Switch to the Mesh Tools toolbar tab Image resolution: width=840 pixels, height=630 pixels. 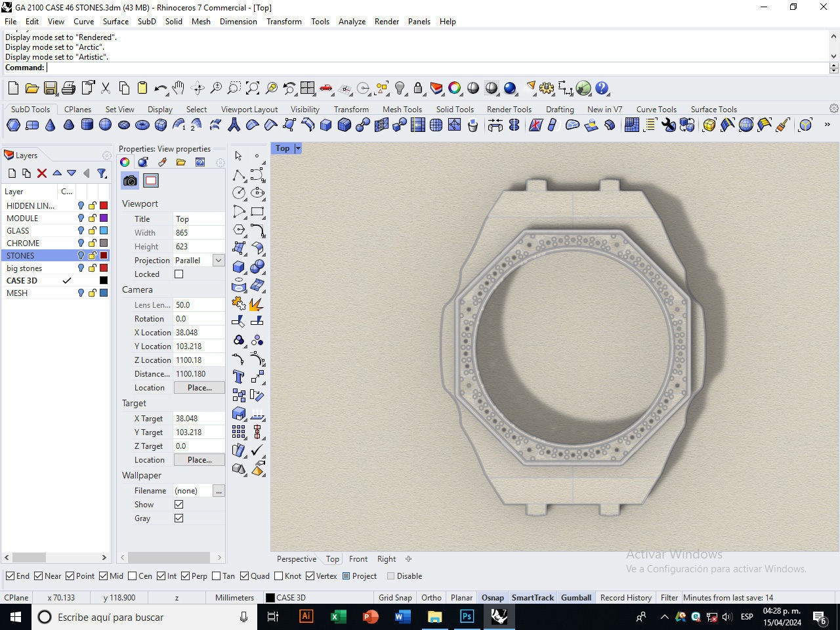[x=402, y=110]
